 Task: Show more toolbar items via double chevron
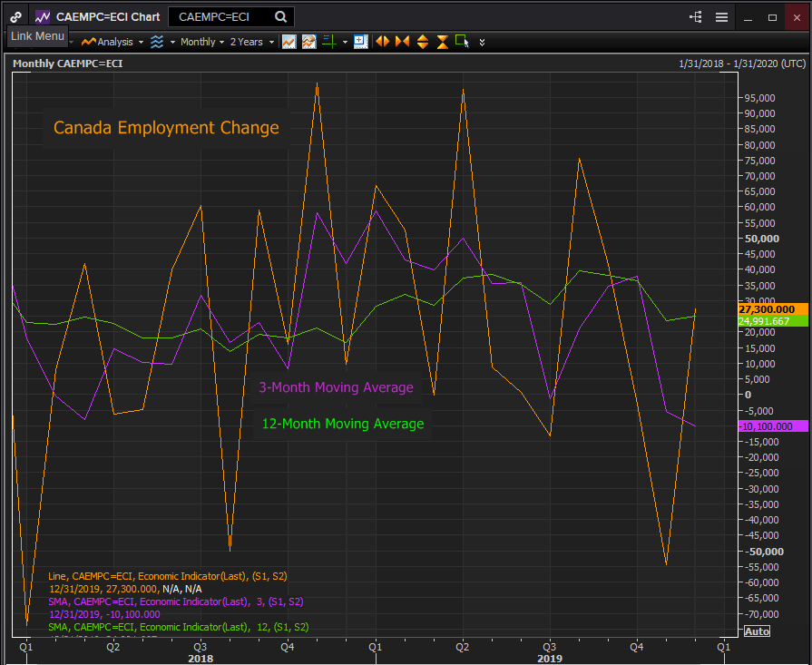point(482,42)
